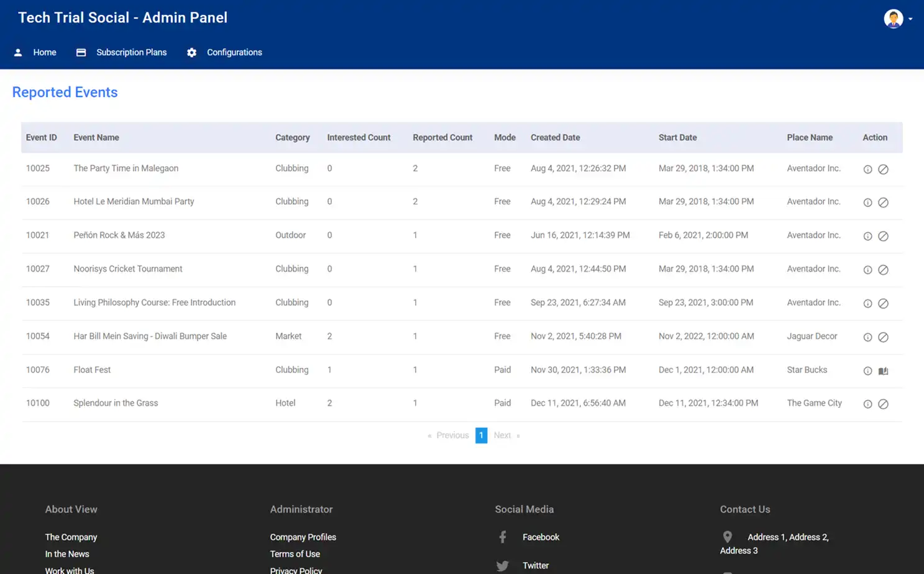Go to the Next page

pos(502,435)
